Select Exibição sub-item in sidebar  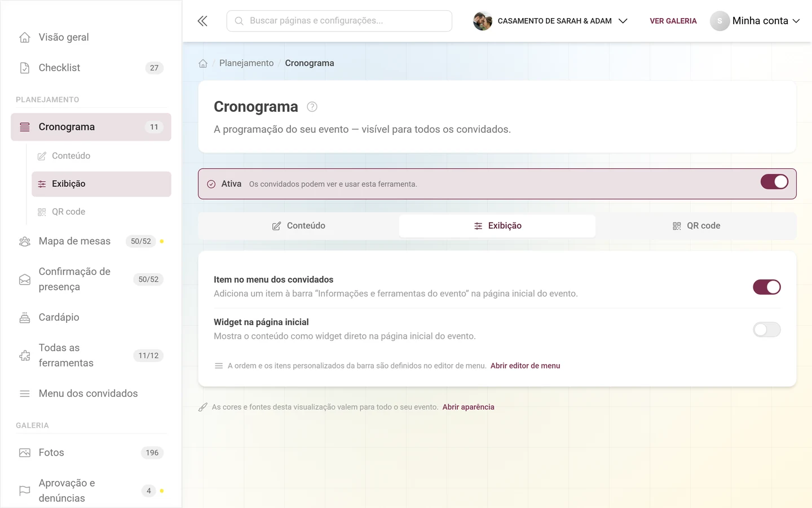[101, 184]
